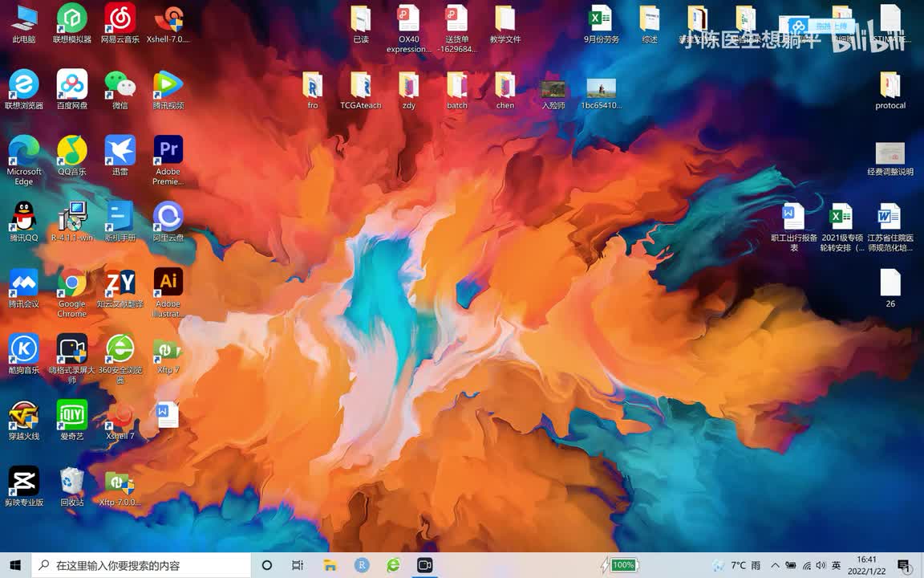This screenshot has height=578, width=924.
Task: Launch Adobe Illustrator shortcut
Action: [168, 292]
